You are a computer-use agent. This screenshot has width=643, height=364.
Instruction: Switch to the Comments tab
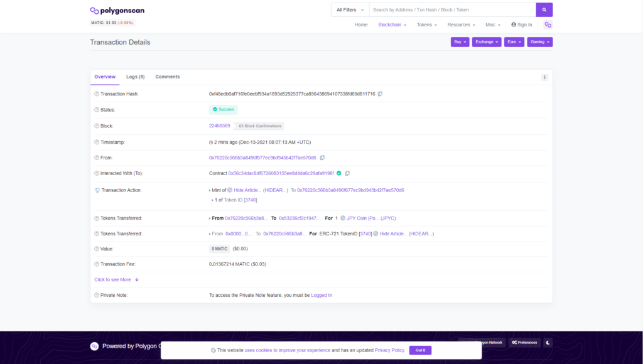click(x=167, y=77)
